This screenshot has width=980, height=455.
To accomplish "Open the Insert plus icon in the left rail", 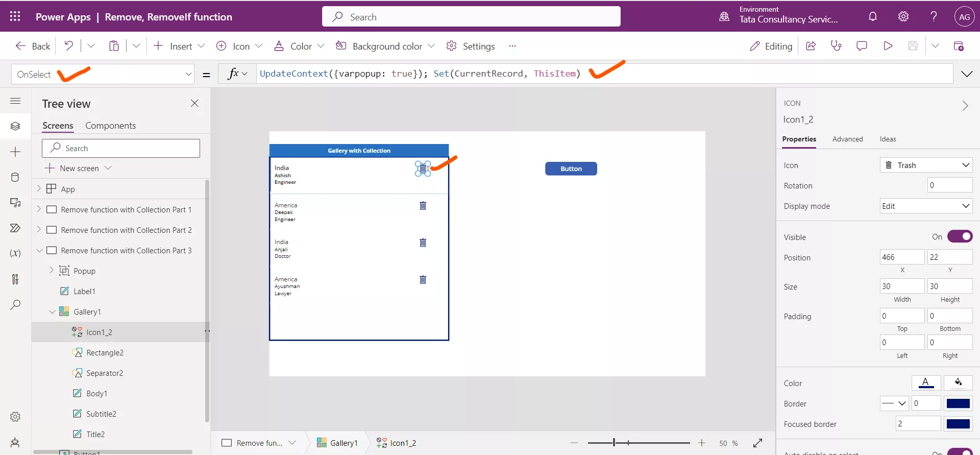I will (x=15, y=152).
